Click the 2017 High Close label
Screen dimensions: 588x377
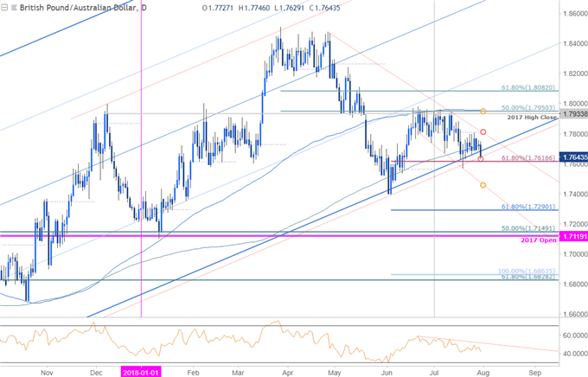pyautogui.click(x=532, y=118)
